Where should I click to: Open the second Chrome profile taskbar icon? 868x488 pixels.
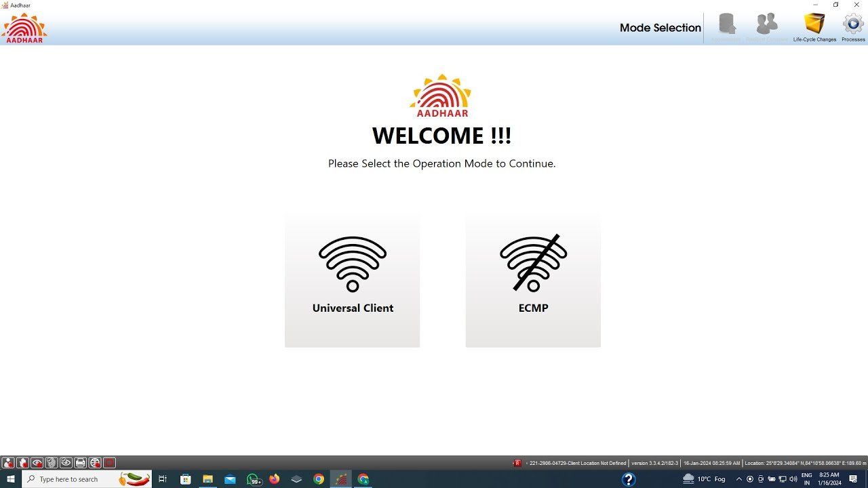pos(363,479)
